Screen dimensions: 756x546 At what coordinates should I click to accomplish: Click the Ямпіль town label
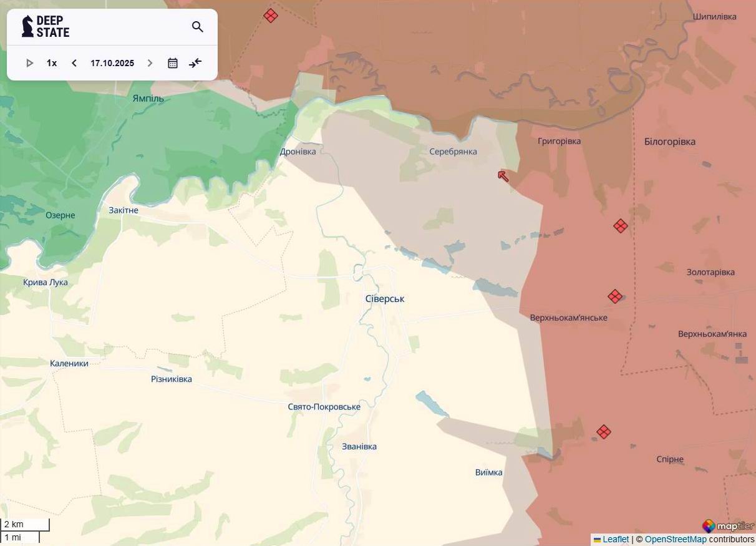(x=148, y=99)
